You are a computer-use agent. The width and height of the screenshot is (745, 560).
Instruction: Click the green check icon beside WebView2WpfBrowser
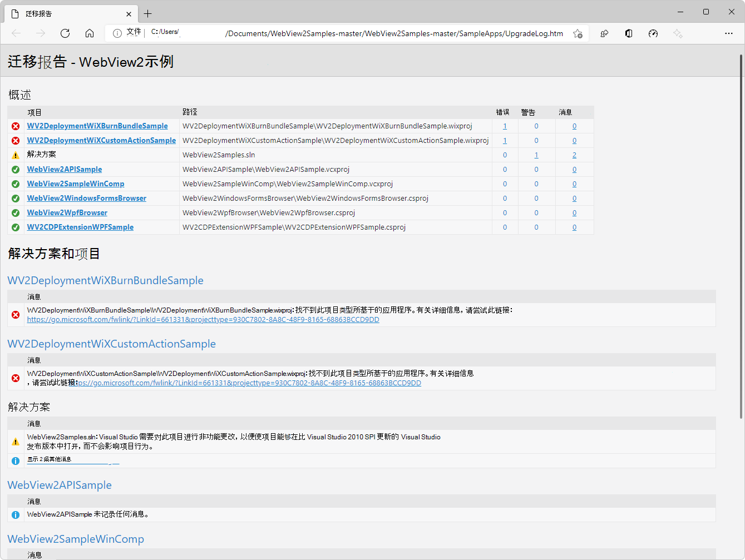[15, 212]
